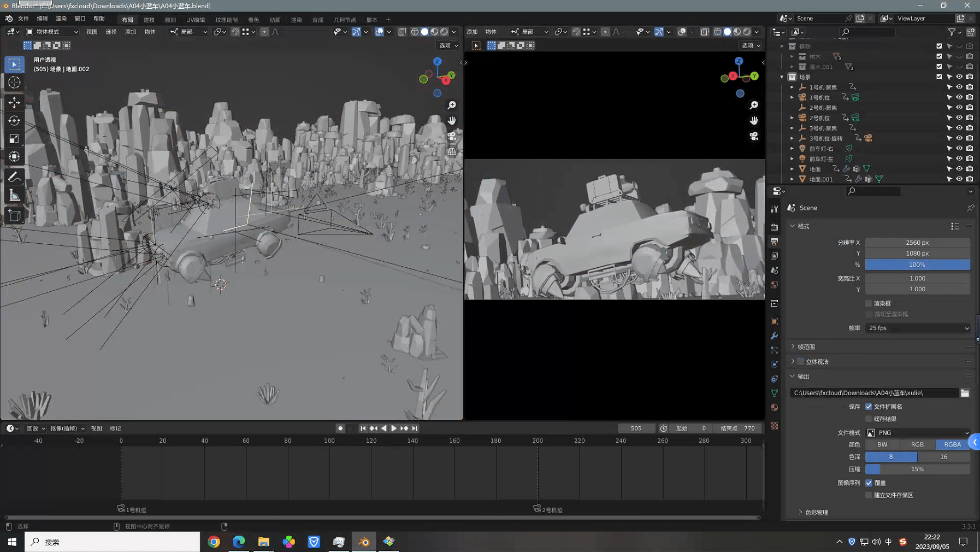Click zoom icon in left viewport
This screenshot has height=552, width=980.
452,105
